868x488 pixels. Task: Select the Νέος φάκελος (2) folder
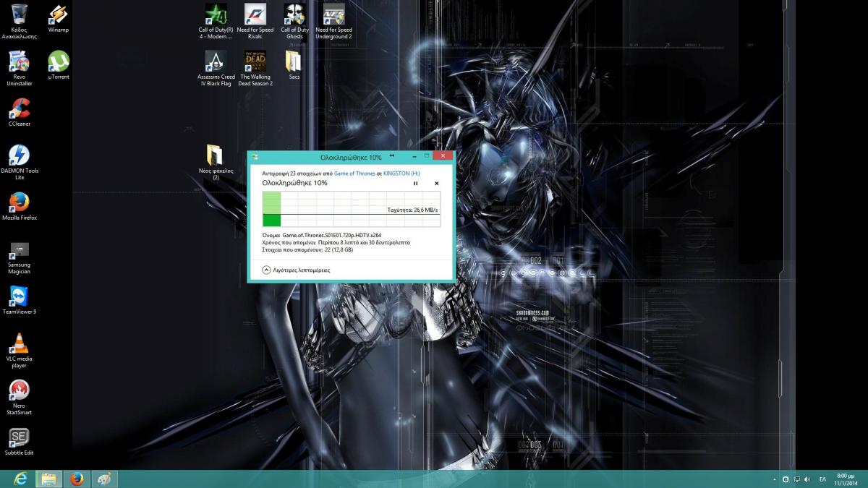[216, 163]
